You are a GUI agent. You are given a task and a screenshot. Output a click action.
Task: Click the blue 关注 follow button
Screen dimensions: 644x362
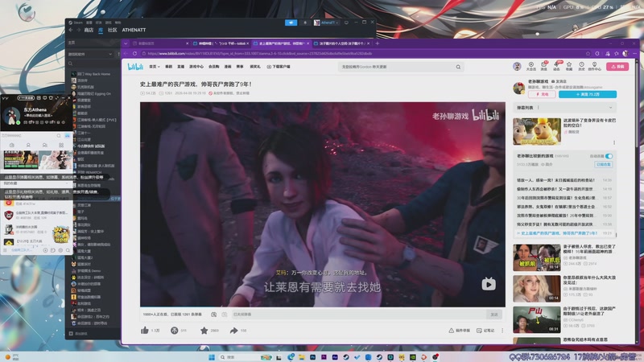pyautogui.click(x=588, y=94)
